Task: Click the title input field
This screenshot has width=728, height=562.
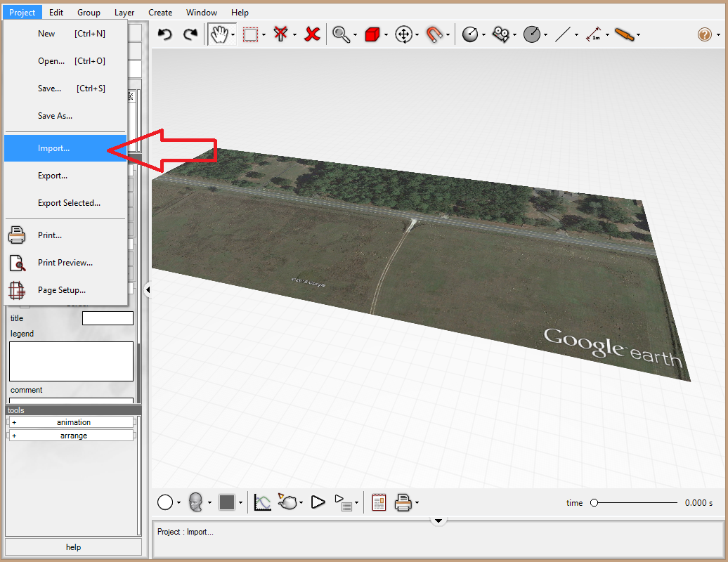Action: [108, 318]
